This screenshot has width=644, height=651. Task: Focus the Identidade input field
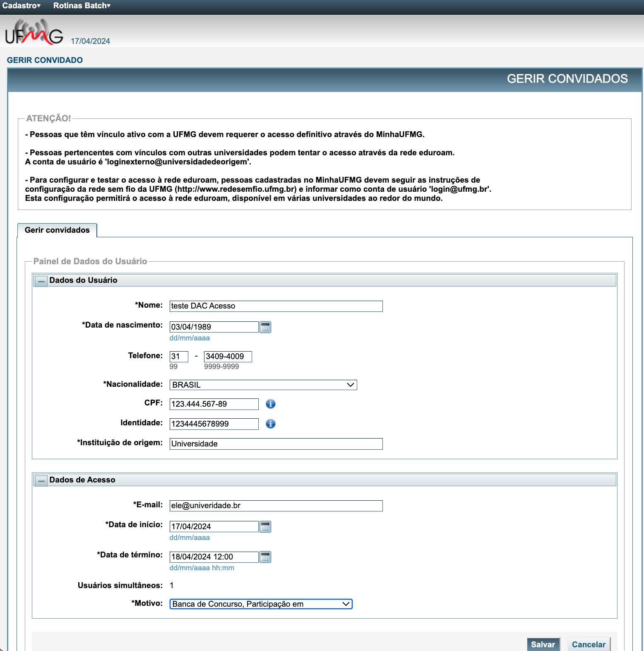(214, 424)
